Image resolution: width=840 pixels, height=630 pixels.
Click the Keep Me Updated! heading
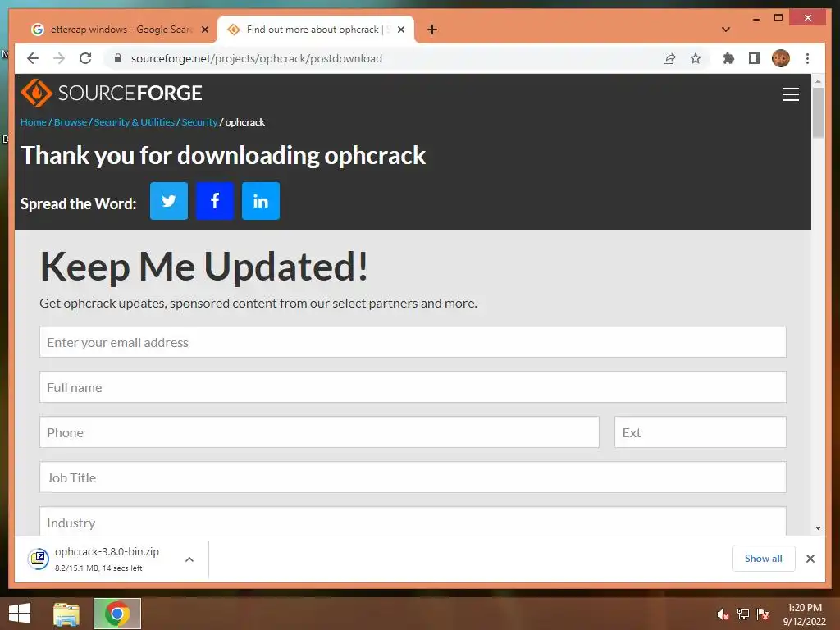pos(204,267)
